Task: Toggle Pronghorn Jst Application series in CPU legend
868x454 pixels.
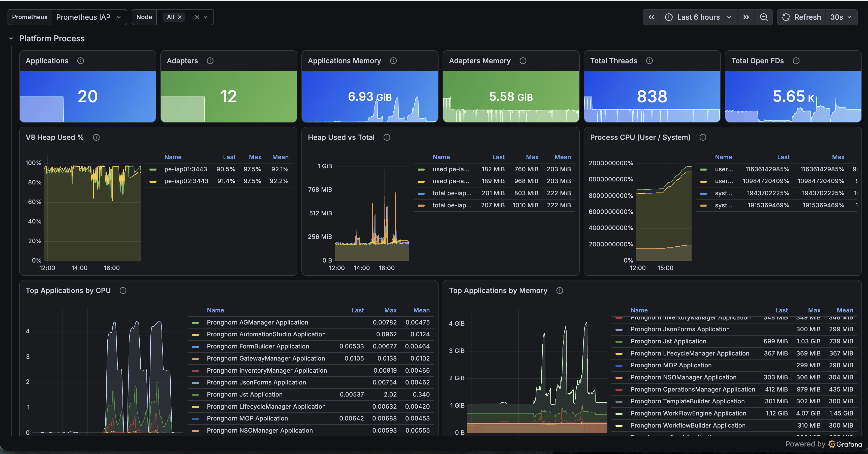Action: click(244, 394)
